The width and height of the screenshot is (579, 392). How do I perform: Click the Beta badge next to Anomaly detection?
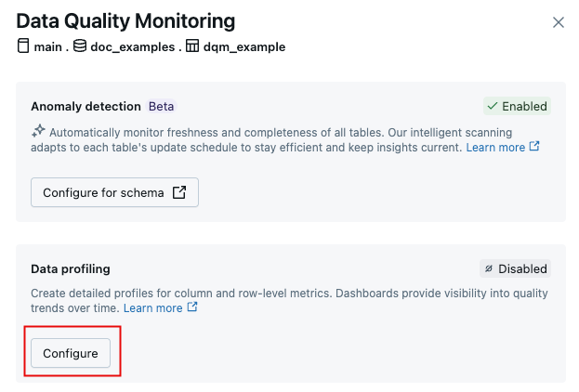161,106
